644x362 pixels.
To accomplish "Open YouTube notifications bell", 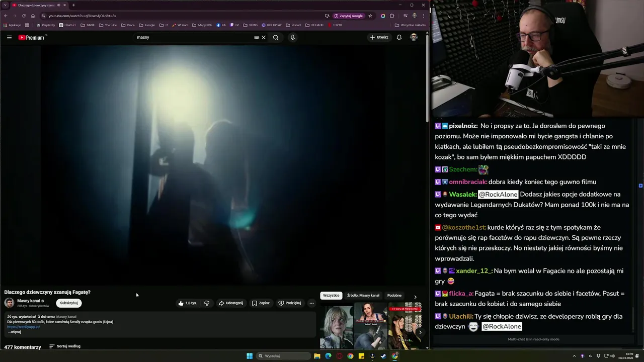I will click(x=399, y=37).
